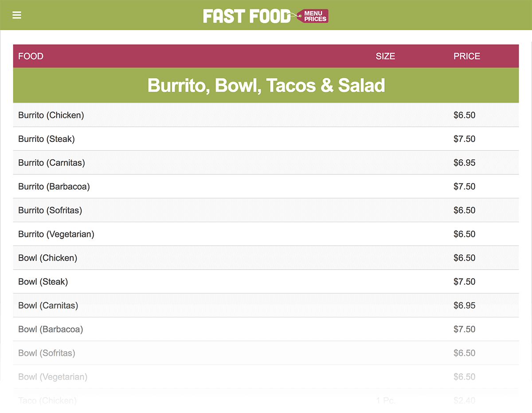Screen dimensions: 532x413
Task: Click the Burrito, Bowl, Tacos & Salad heading
Action: click(x=266, y=85)
